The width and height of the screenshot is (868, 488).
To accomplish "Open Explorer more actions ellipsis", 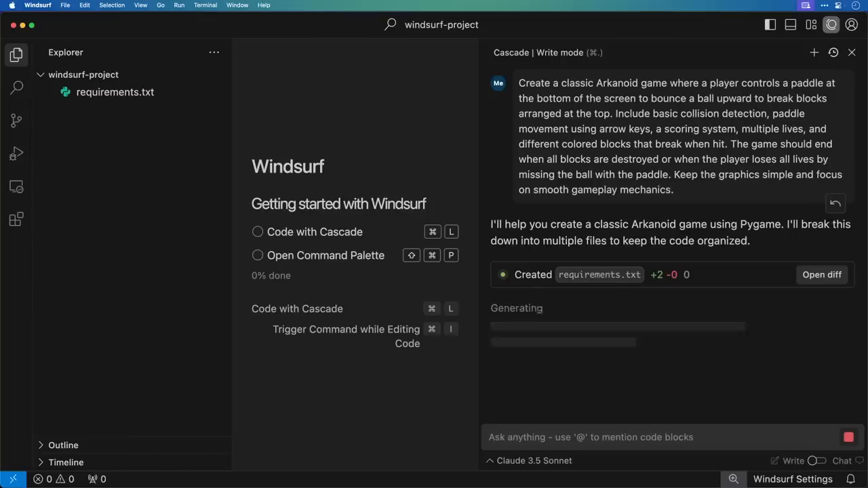I will (x=214, y=52).
